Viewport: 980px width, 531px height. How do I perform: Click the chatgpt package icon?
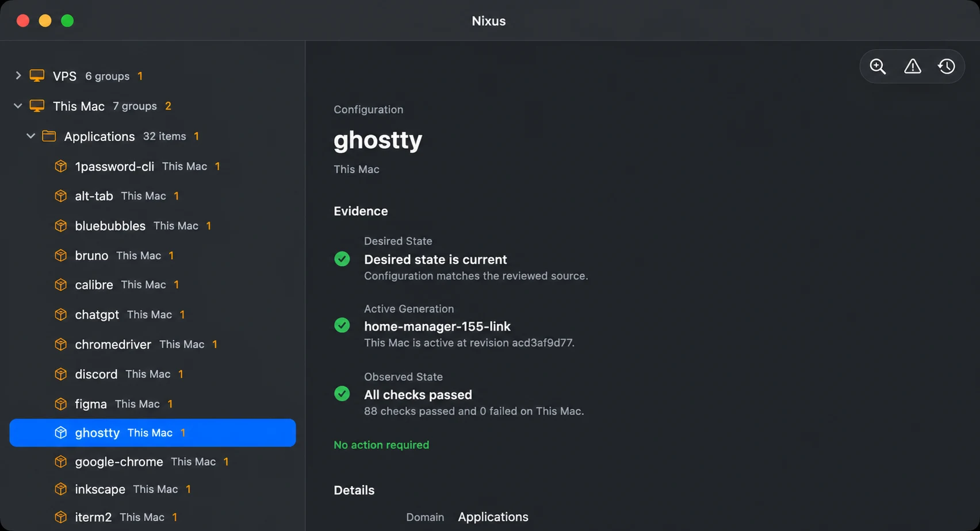(60, 314)
